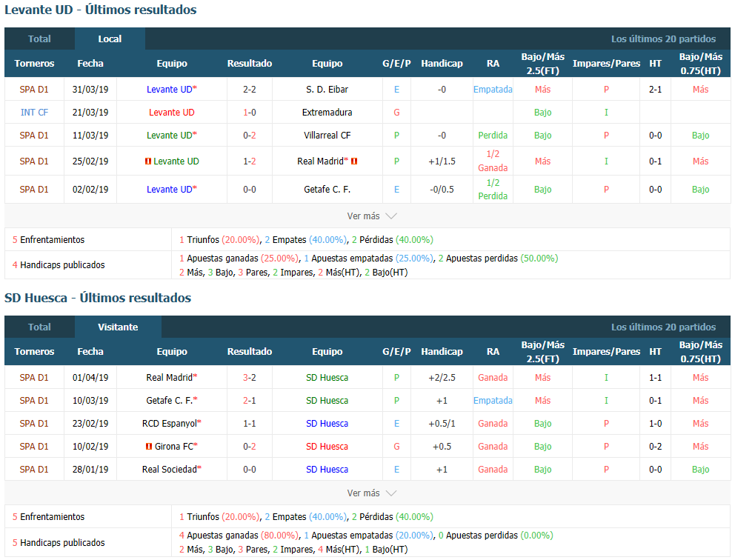Click the 0-0 result Real Sociedad vs Huesca
The height and width of the screenshot is (560, 735).
point(250,470)
